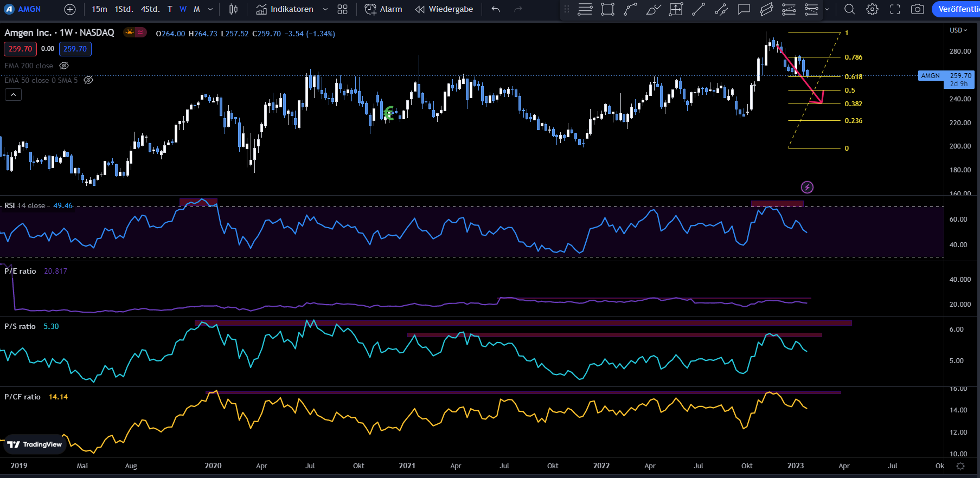Open the USD currency dropdown
Image resolution: width=980 pixels, height=478 pixels.
(958, 30)
